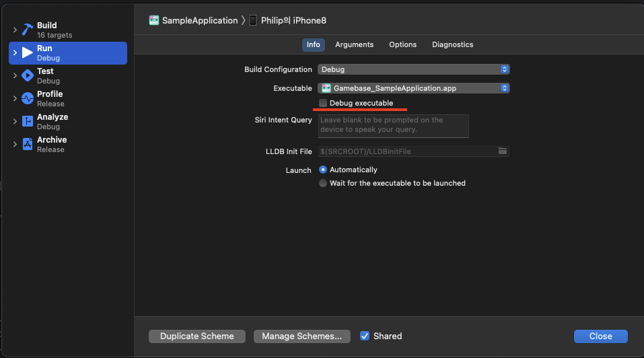
Task: Click the Duplicate Scheme button
Action: (196, 336)
